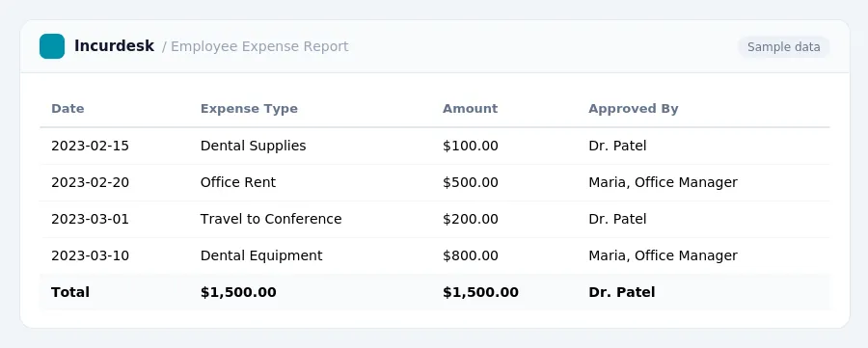Image resolution: width=868 pixels, height=348 pixels.
Task: Click the Incurdesk brand name
Action: [x=114, y=46]
